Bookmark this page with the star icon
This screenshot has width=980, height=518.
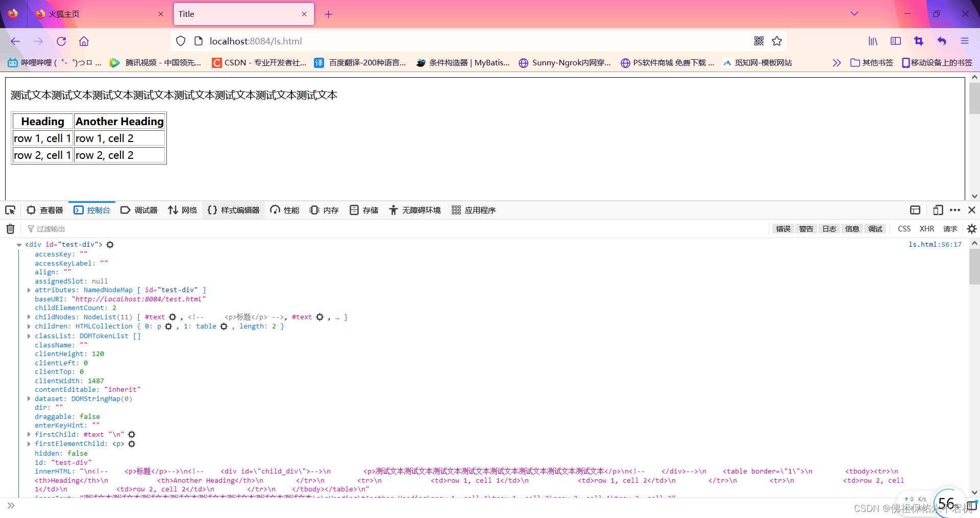click(x=777, y=41)
